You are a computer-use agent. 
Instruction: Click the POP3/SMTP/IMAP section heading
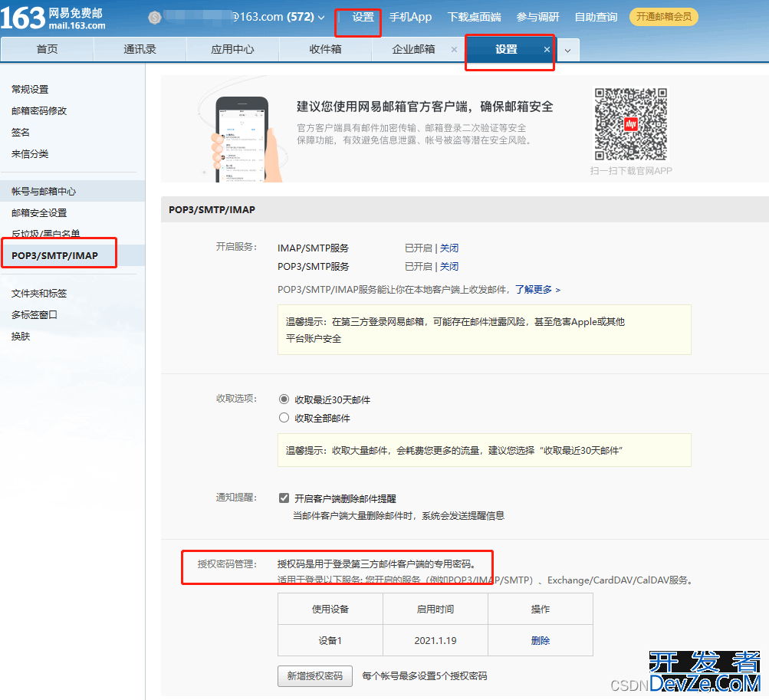pos(212,209)
